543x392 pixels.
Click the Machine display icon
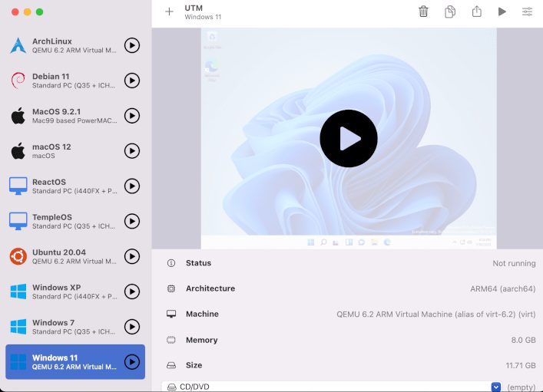click(171, 314)
